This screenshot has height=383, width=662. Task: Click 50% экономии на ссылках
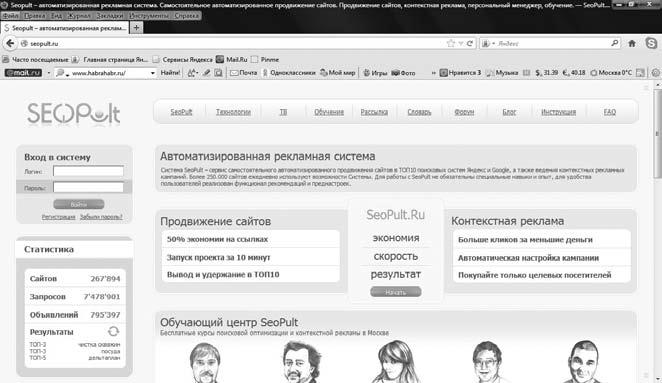[x=217, y=239]
